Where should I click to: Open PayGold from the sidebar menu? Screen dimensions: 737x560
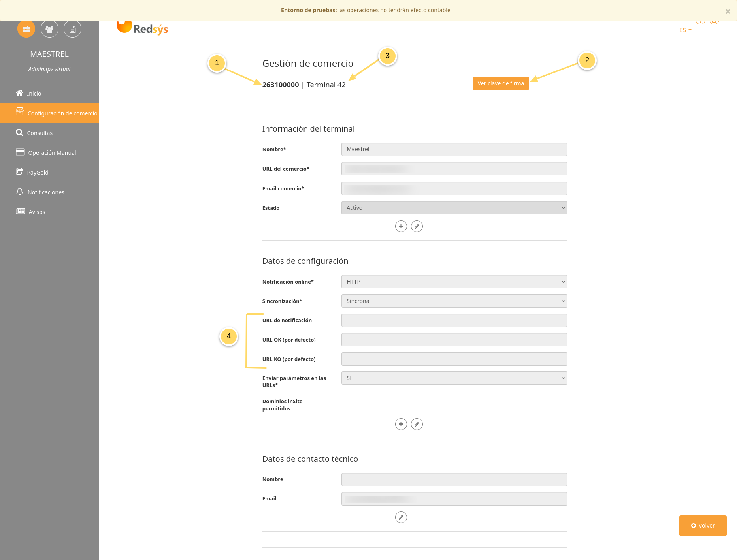pos(38,173)
